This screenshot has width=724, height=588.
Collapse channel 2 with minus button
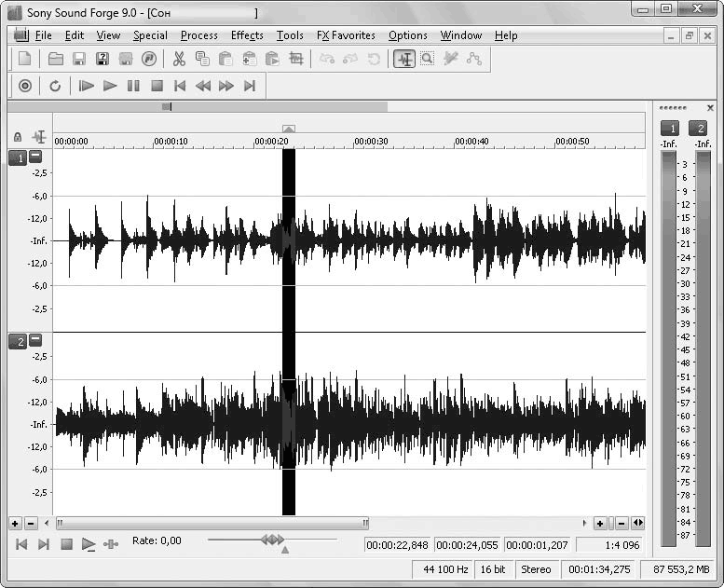click(35, 341)
